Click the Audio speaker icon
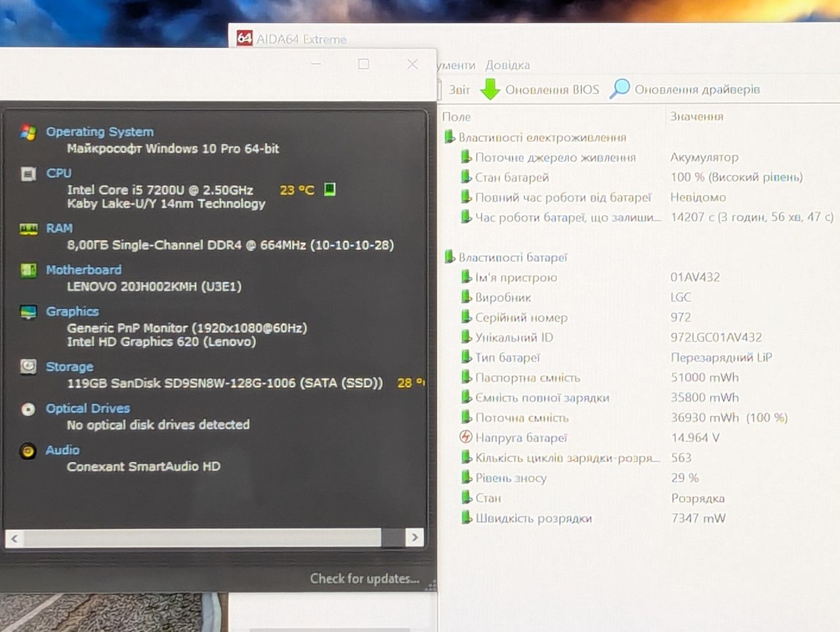Screen dimensions: 840x632 pos(28,450)
